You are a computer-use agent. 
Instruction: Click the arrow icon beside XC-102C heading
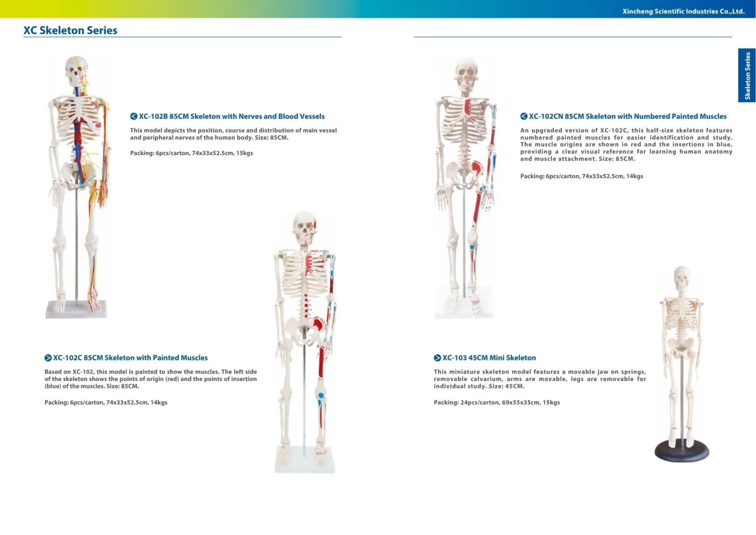point(48,358)
